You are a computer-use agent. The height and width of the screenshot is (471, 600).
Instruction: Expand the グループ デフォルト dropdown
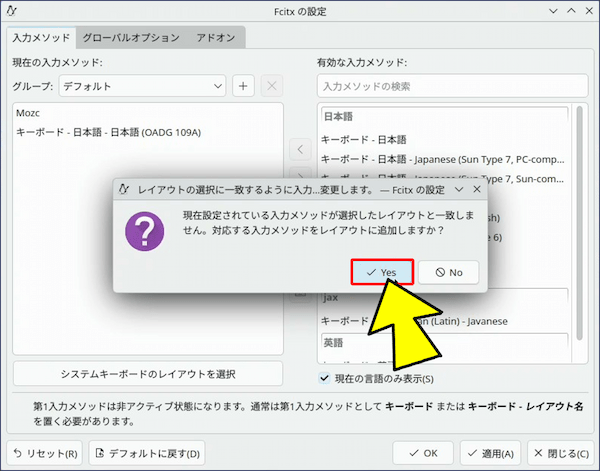pyautogui.click(x=141, y=86)
